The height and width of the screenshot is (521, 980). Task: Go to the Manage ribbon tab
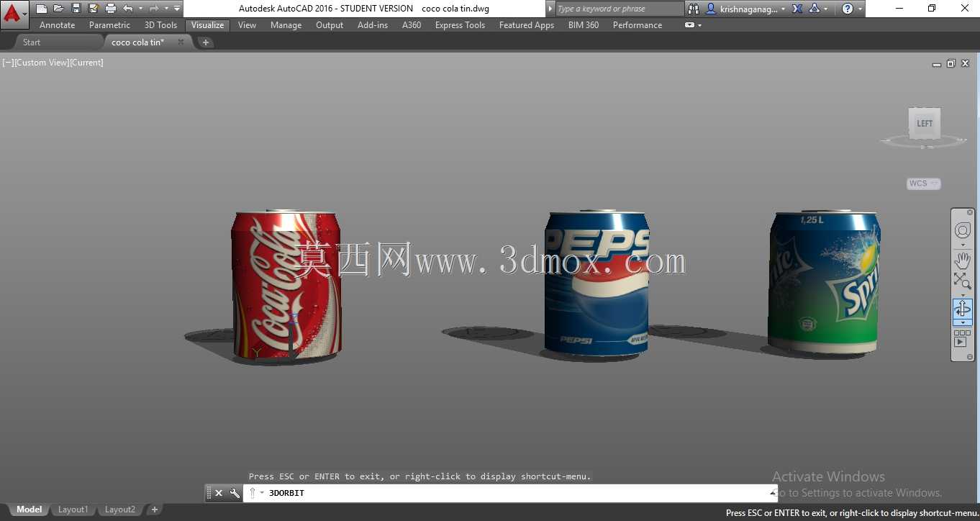tap(286, 25)
